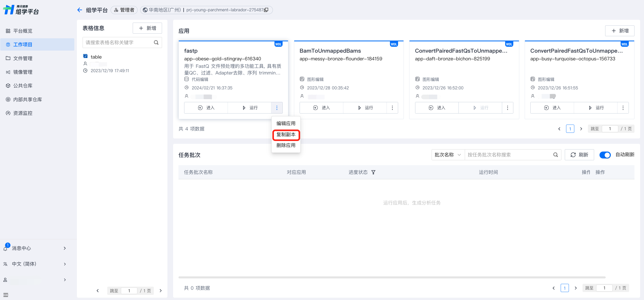Click the table search magnifier icon
Viewport: 644px width, 300px height.
(156, 43)
